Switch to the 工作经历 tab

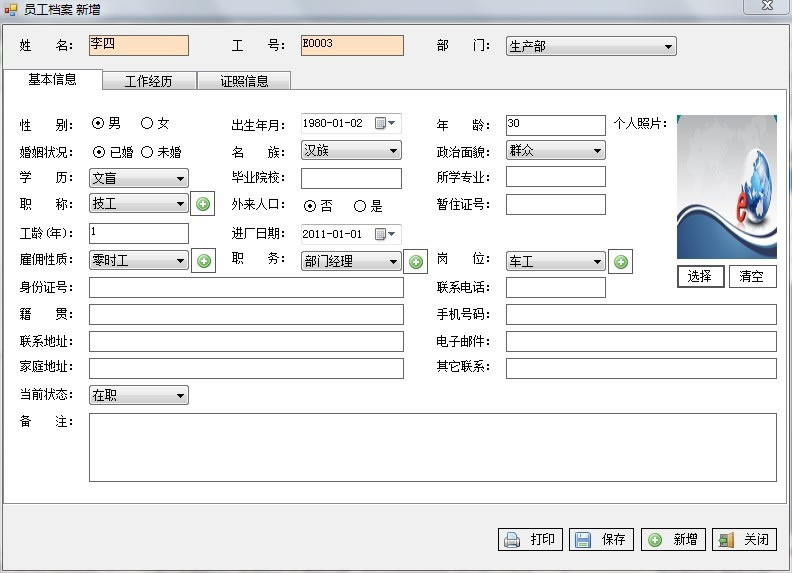(x=149, y=81)
